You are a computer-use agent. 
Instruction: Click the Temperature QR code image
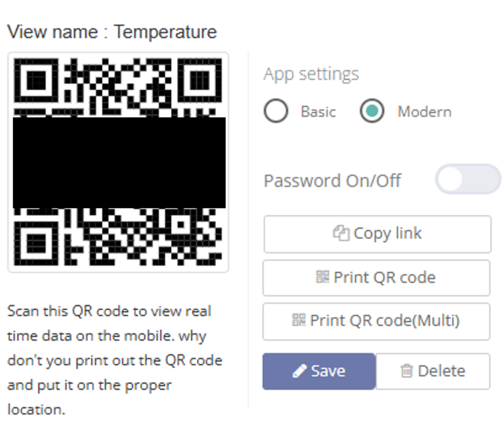pos(118,162)
